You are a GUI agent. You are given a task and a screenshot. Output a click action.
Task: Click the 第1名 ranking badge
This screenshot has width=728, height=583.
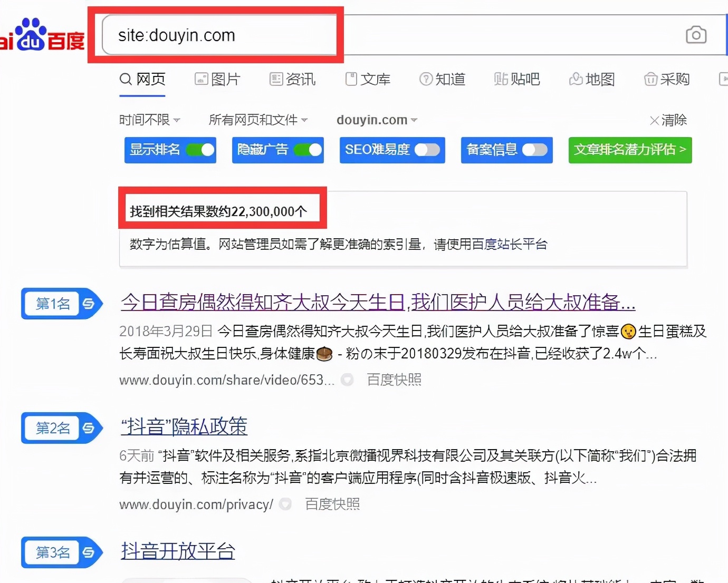[x=53, y=304]
